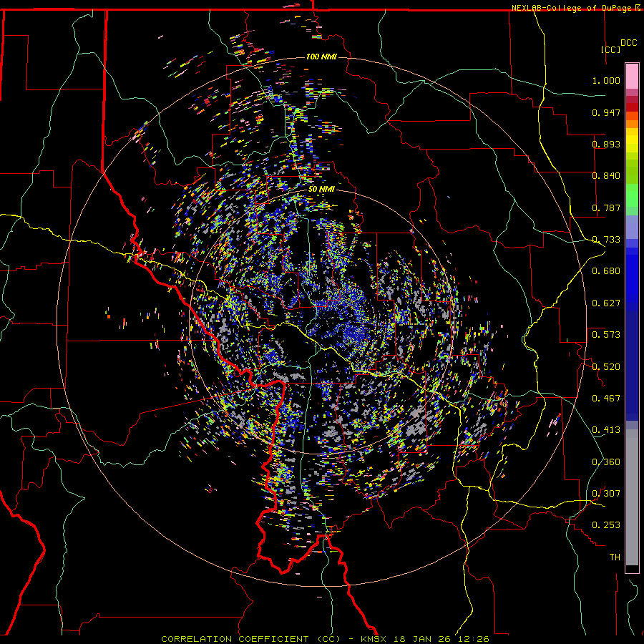Click the 0.627 legend value
This screenshot has width=644, height=644.
(x=606, y=303)
